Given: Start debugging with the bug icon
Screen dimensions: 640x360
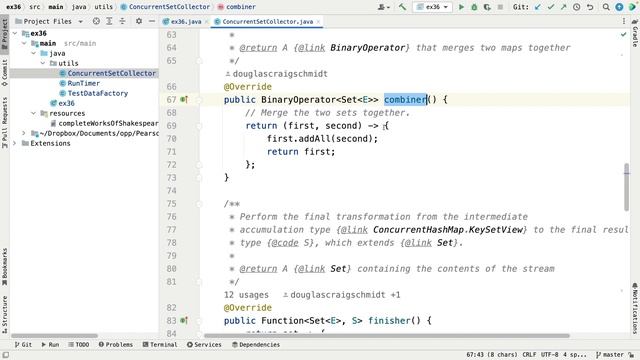Looking at the screenshot, I should [x=474, y=7].
